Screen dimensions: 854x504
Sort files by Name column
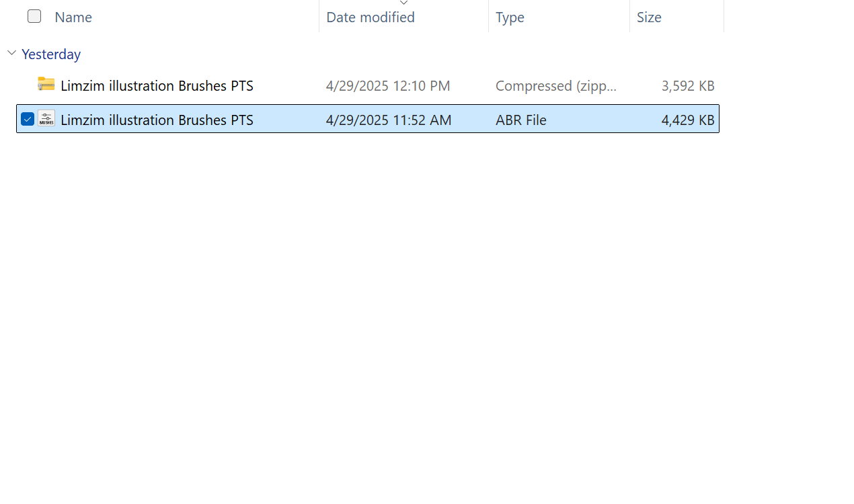(x=73, y=17)
